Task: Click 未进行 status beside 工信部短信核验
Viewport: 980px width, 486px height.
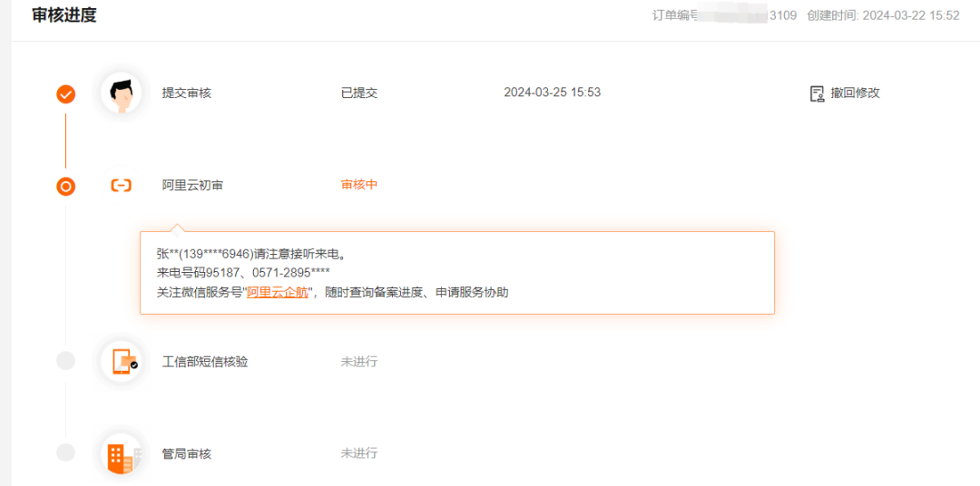Action: tap(359, 361)
